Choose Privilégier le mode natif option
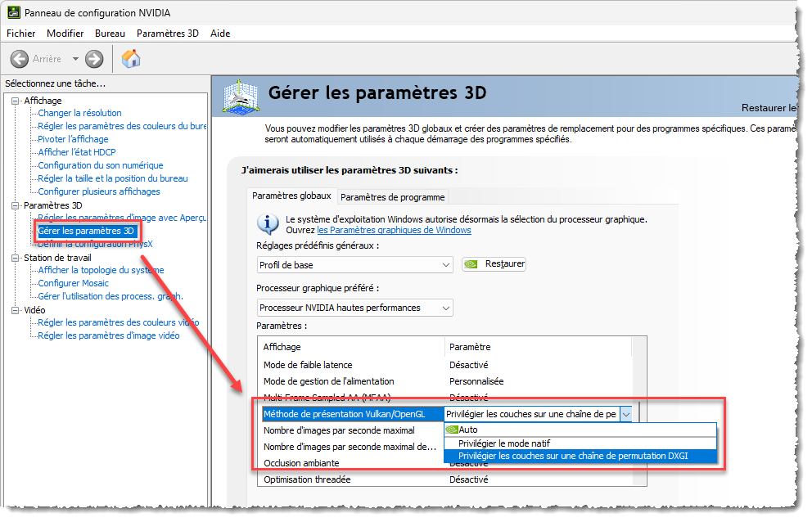Image resolution: width=812 pixels, height=522 pixels. (580, 443)
